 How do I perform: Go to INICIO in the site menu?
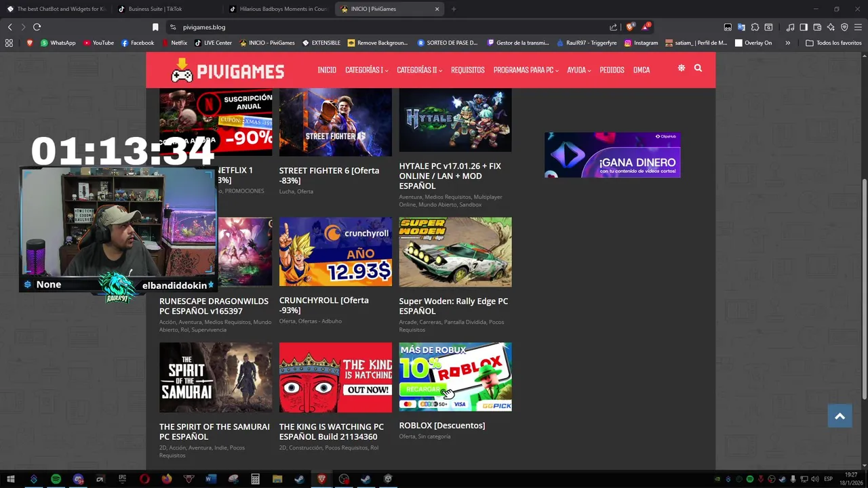point(327,70)
